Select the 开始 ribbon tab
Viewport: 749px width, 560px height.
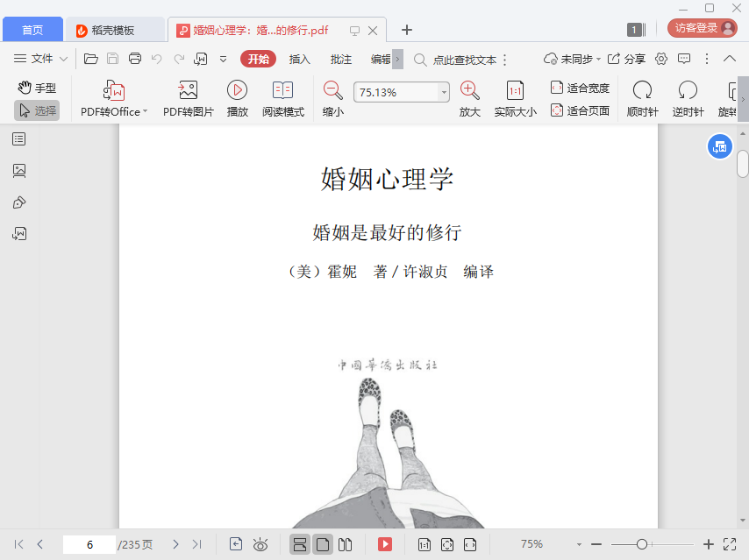[x=259, y=59]
